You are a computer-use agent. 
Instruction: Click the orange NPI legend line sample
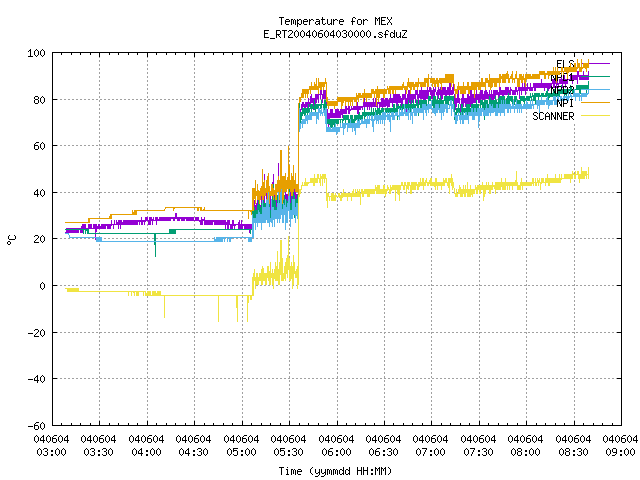596,103
